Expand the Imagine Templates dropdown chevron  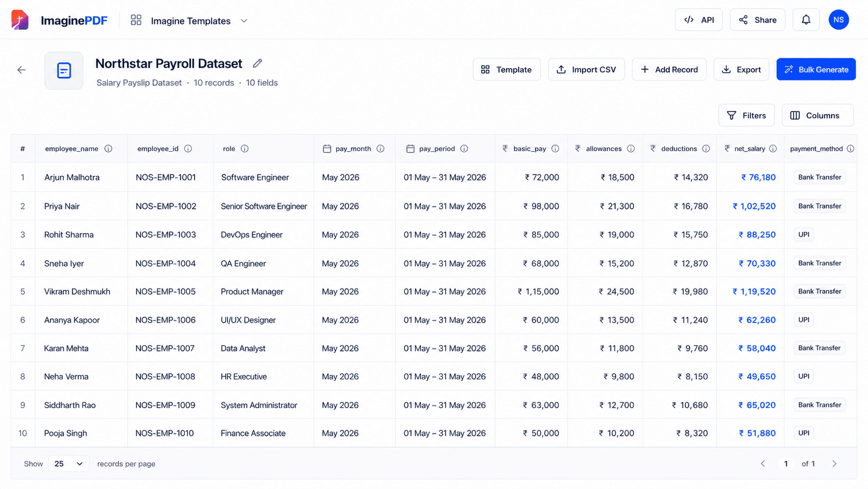(x=244, y=21)
